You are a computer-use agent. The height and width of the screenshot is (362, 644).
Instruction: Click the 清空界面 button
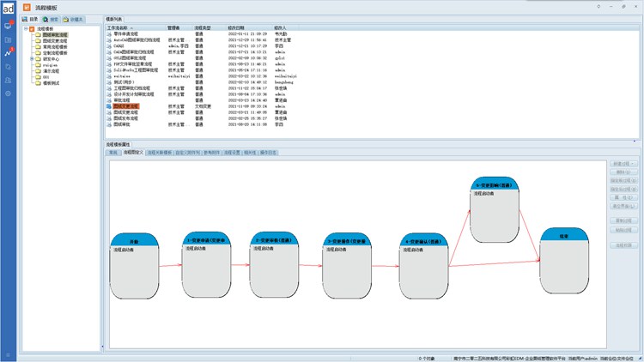(624, 206)
